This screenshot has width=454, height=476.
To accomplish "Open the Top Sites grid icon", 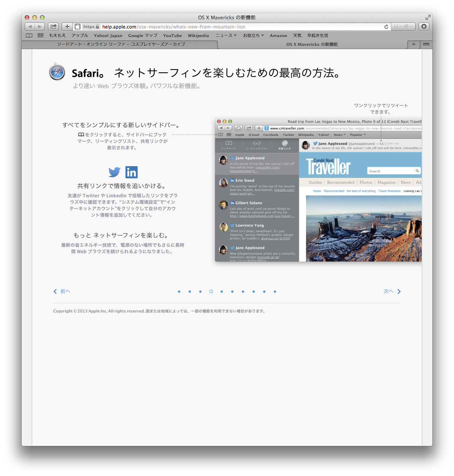I will (40, 35).
